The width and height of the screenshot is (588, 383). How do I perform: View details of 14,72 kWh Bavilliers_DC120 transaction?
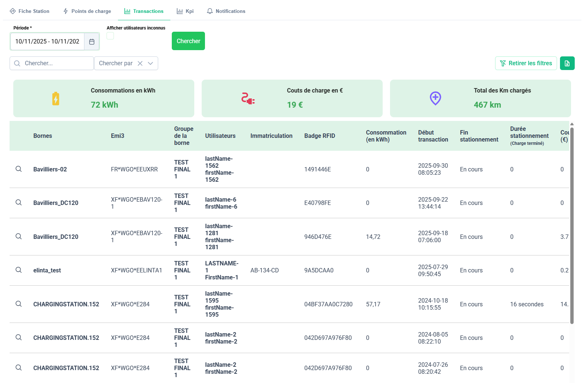coord(18,237)
